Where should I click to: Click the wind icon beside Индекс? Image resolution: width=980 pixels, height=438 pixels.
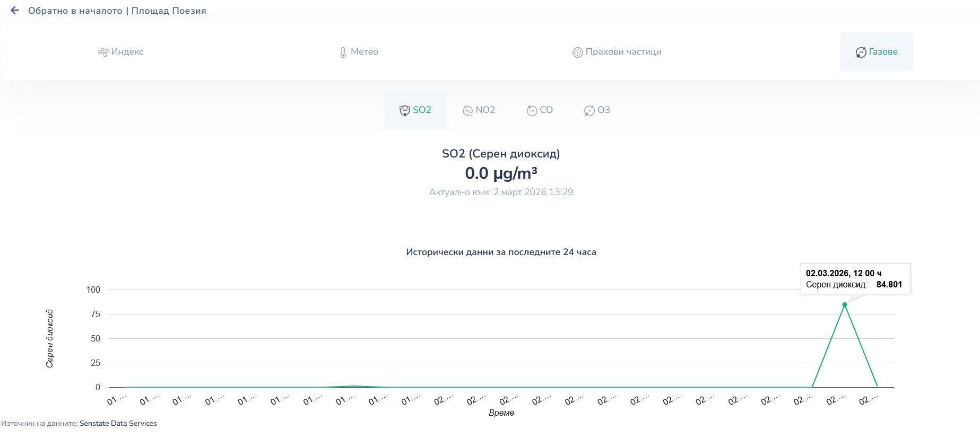103,52
